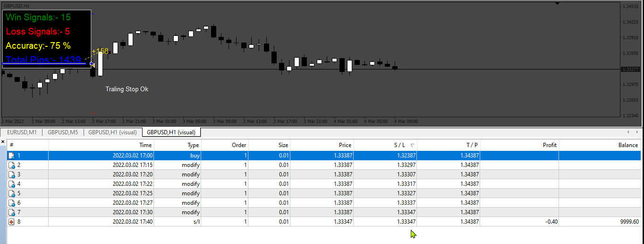Toggle sort direction on the S / L header
Image resolution: width=644 pixels, height=244 pixels.
tap(385, 145)
